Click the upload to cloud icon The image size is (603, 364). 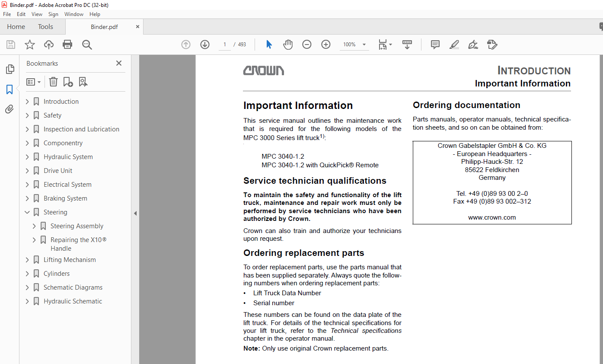[49, 45]
